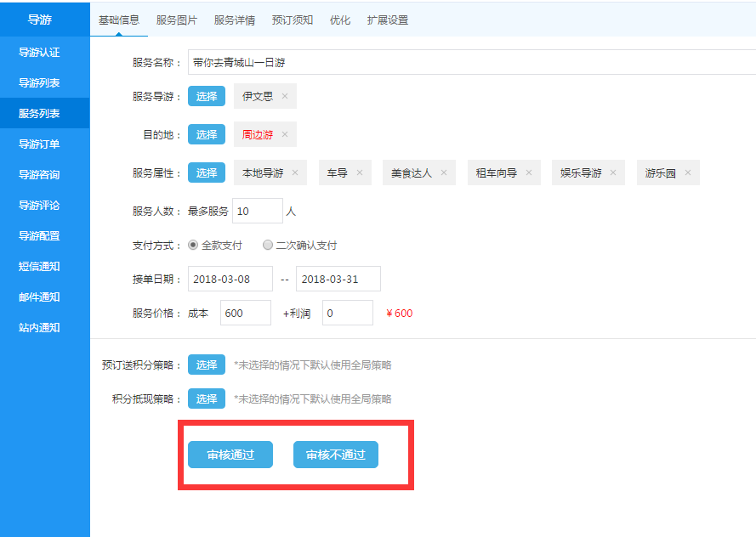This screenshot has width=756, height=537.
Task: Open the start date picker 2018-03-08
Action: 230,279
